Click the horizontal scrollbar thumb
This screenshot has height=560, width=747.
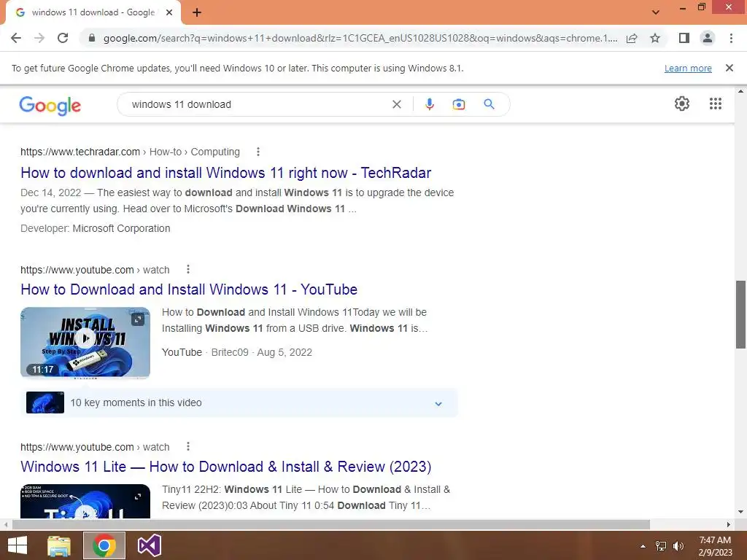(331, 524)
